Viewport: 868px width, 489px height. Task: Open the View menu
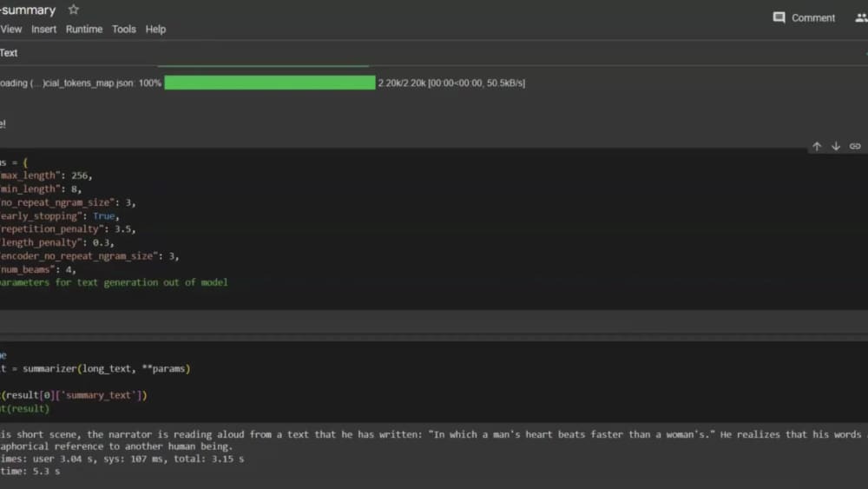click(x=10, y=30)
